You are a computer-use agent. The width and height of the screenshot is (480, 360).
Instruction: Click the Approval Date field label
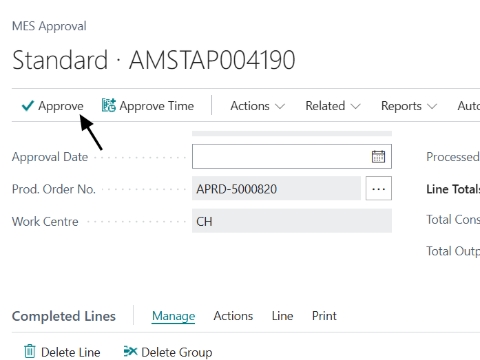click(x=50, y=157)
